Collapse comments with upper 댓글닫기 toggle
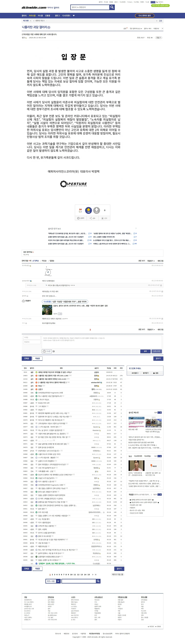Screen dimensions: 185x644 coord(151,261)
